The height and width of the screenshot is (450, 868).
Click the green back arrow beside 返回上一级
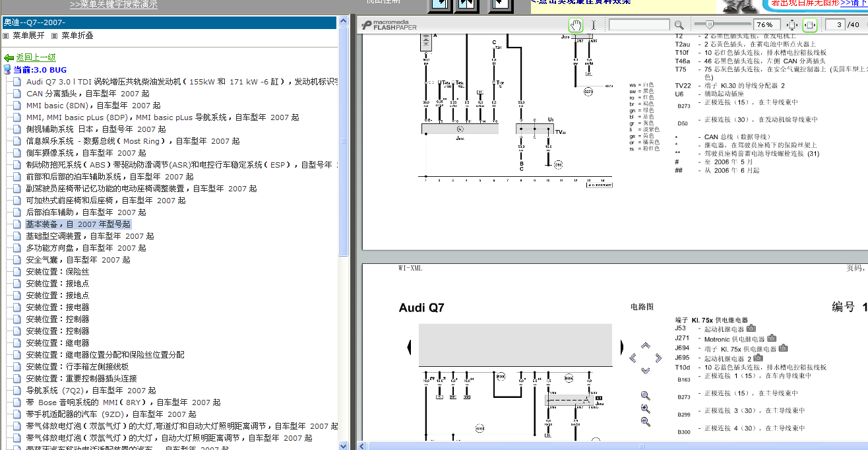click(x=9, y=58)
